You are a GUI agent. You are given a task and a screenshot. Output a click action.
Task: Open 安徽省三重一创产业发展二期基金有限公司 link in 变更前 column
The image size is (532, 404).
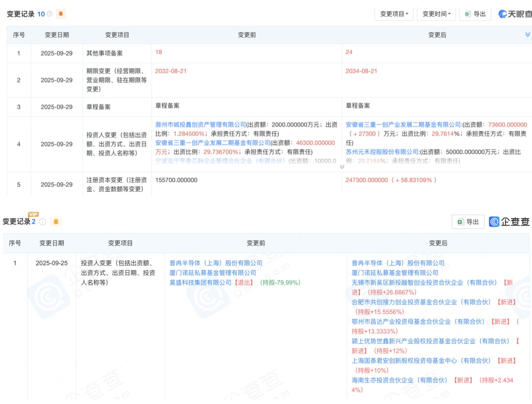point(213,143)
